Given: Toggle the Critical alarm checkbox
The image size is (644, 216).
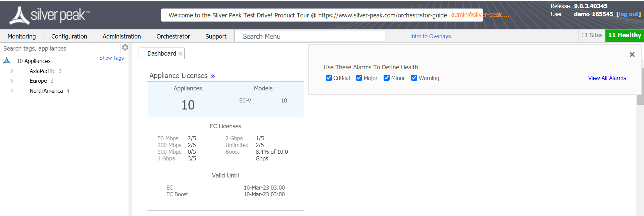Looking at the screenshot, I should [x=329, y=78].
